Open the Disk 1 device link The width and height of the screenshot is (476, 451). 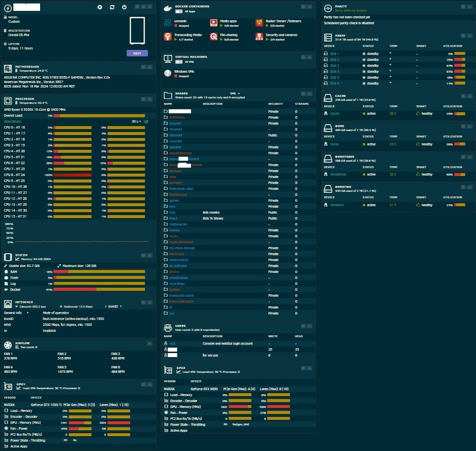(x=334, y=54)
